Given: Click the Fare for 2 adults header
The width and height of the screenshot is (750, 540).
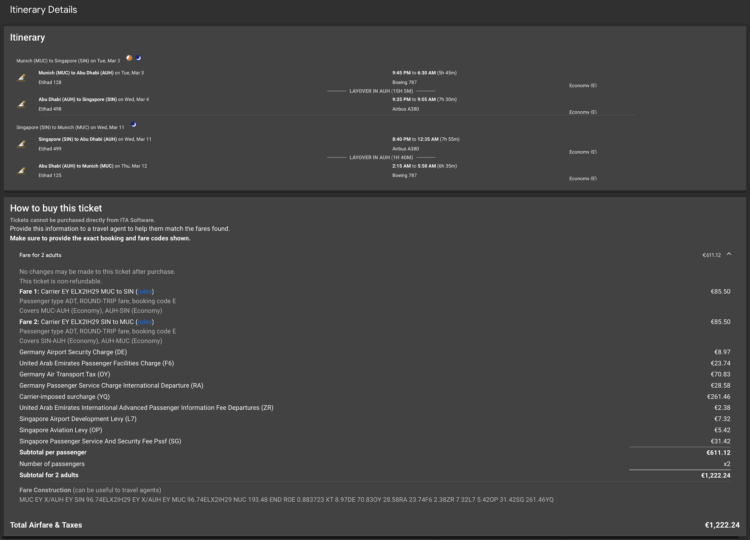Looking at the screenshot, I should (x=40, y=255).
